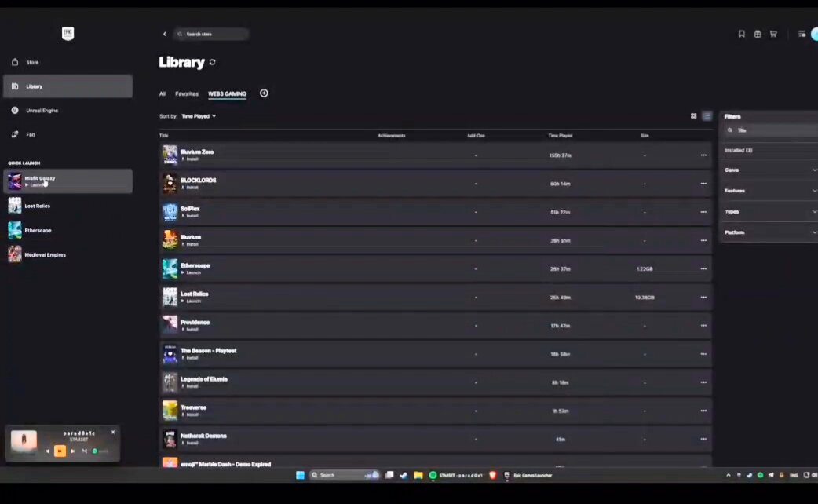Open the wishlist bookmark icon
The width and height of the screenshot is (818, 504).
741,34
